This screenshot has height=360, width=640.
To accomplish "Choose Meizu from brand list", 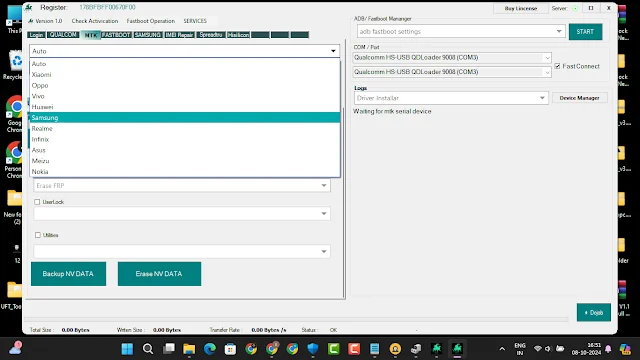I will pos(184,161).
